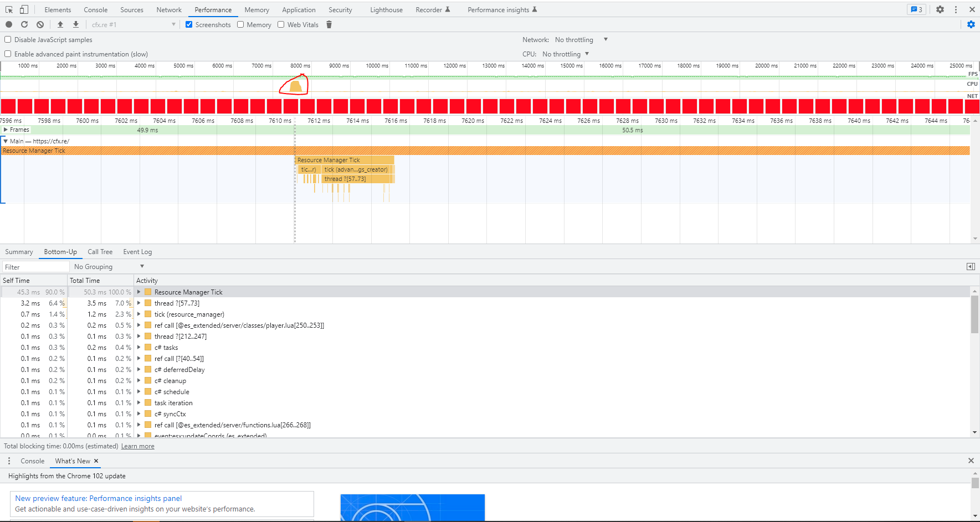Image resolution: width=980 pixels, height=522 pixels.
Task: Open capture settings gear in Performance toolbar
Action: (971, 24)
